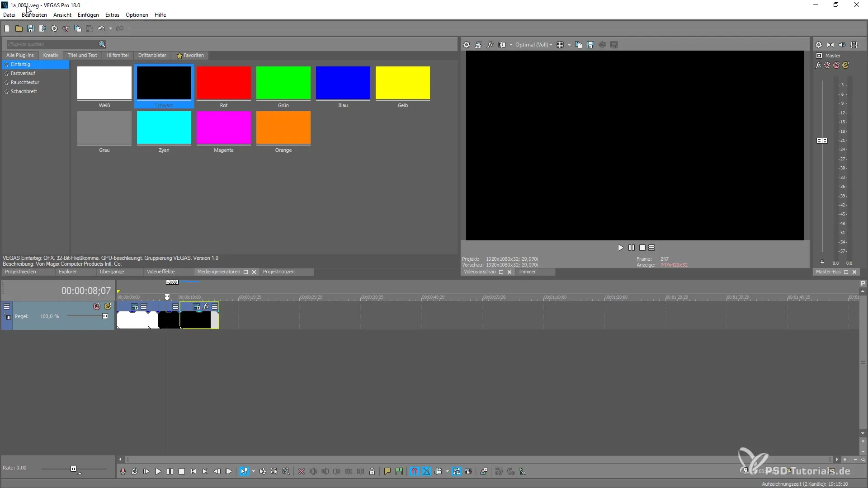Select Rauschtextur generator in the list
868x488 pixels.
tap(25, 82)
